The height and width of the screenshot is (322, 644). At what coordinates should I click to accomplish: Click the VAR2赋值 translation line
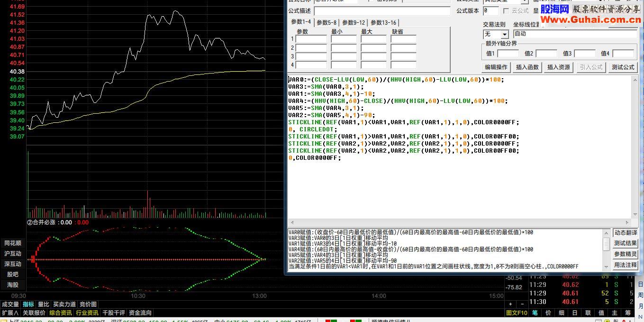(342, 260)
